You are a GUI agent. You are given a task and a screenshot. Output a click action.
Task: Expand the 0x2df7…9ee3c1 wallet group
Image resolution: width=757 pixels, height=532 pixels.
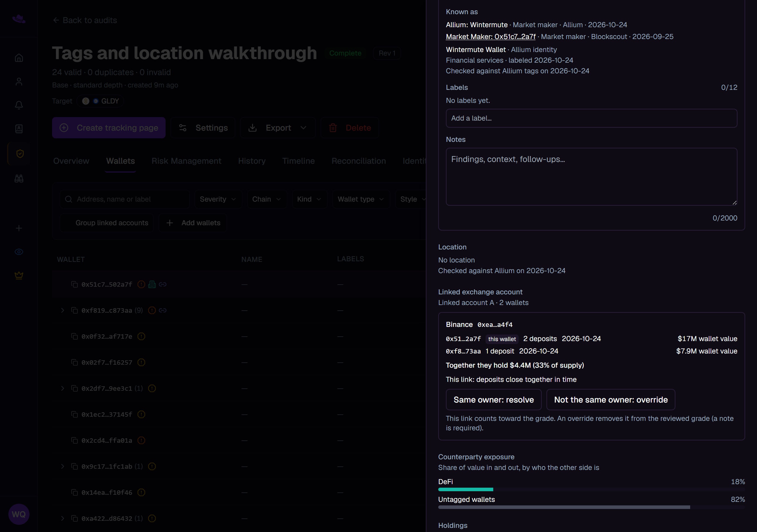pyautogui.click(x=63, y=388)
